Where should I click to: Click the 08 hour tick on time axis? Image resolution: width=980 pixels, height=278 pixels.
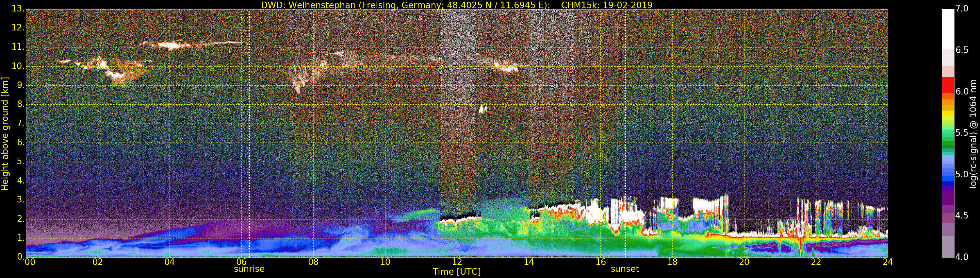(314, 262)
